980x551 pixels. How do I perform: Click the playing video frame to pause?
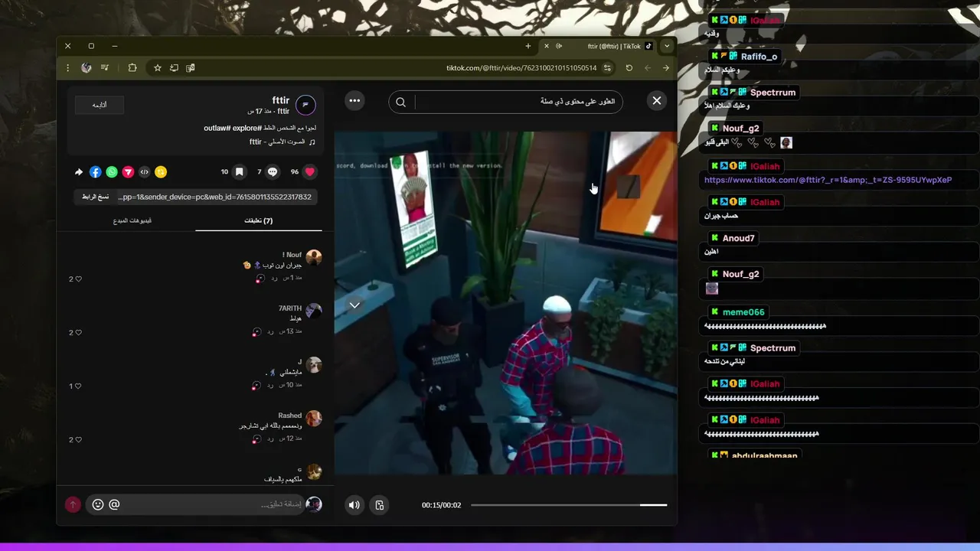(x=505, y=302)
